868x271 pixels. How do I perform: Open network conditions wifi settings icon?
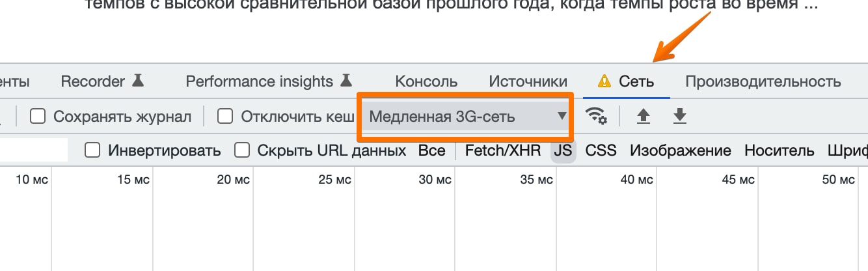coord(595,117)
